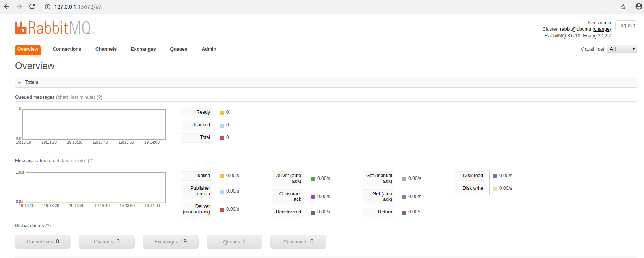
Task: Click the pale yellow Disk write swatch
Action: pyautogui.click(x=495, y=189)
